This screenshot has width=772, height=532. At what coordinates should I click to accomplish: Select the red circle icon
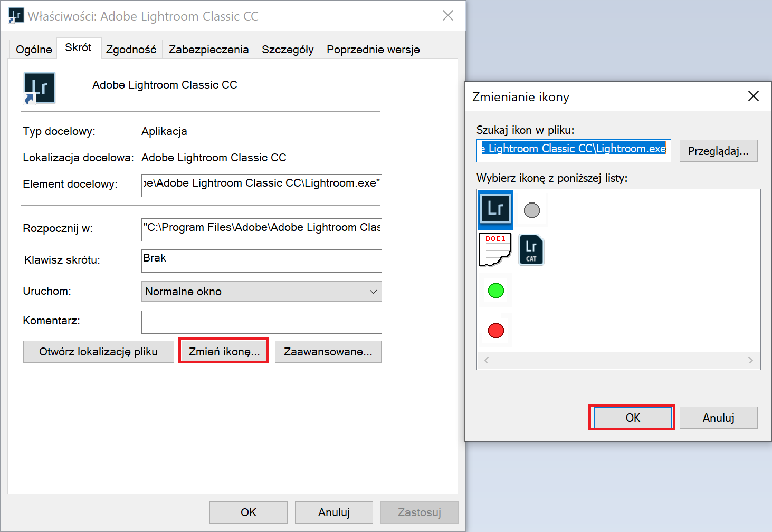tap(496, 331)
